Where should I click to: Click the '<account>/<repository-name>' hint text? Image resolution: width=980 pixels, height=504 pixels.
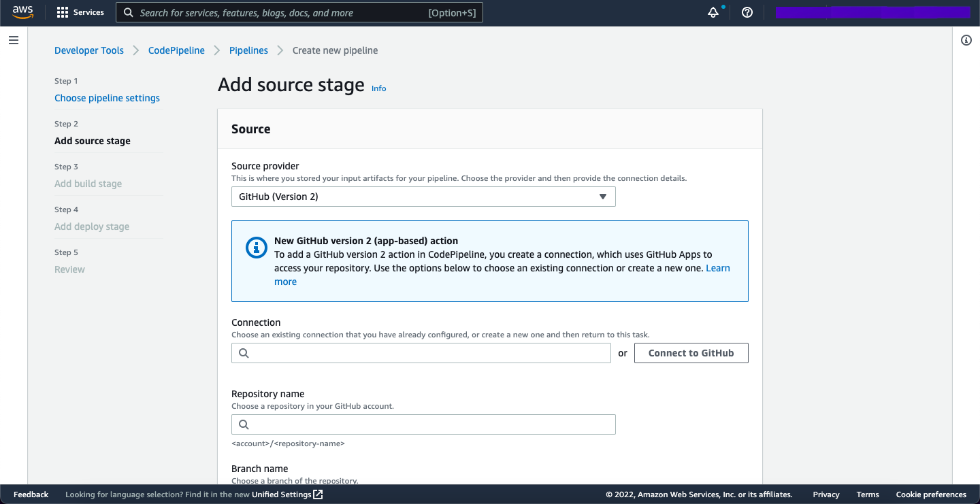[288, 443]
